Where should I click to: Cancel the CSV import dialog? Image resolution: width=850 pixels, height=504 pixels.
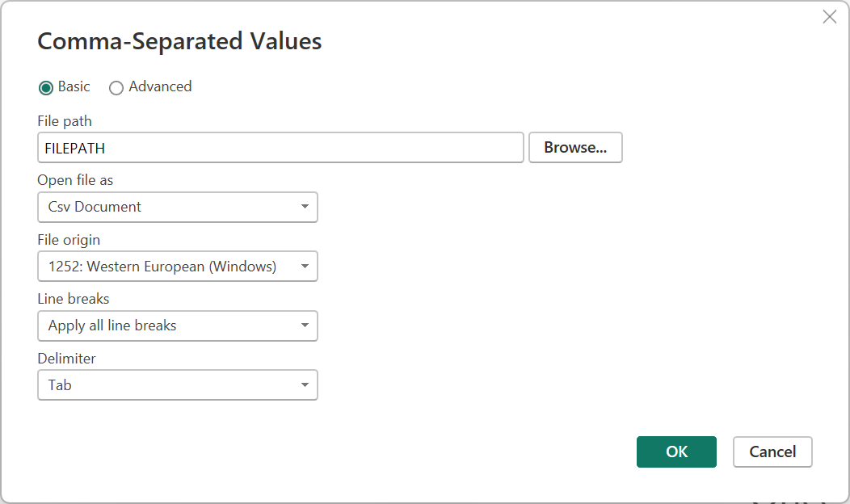click(772, 451)
